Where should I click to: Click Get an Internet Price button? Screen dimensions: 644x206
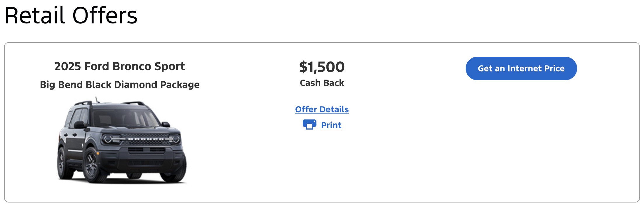521,68
